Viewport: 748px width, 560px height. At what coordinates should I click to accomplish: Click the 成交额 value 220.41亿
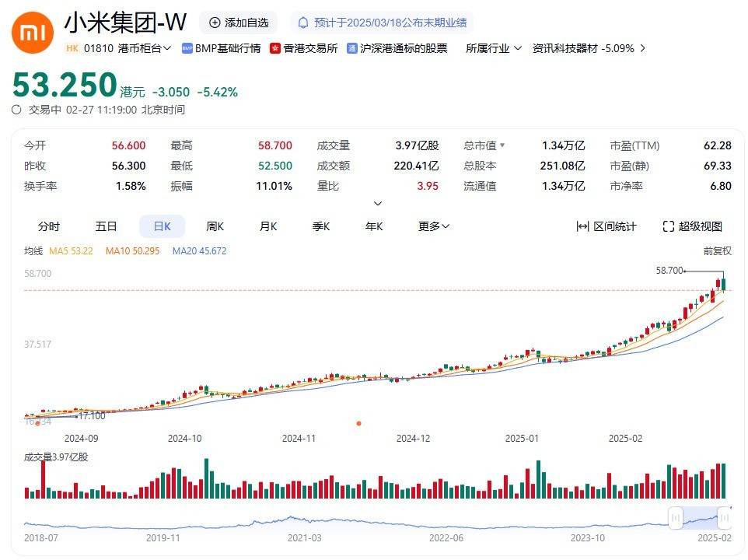416,166
